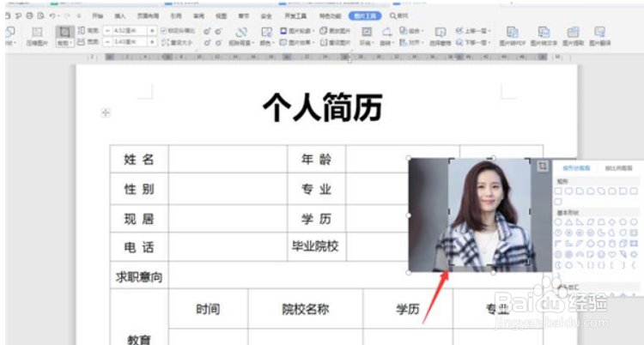644x345 pixels.
Task: Click Picture to Text (图片转文字) icon
Action: click(544, 33)
